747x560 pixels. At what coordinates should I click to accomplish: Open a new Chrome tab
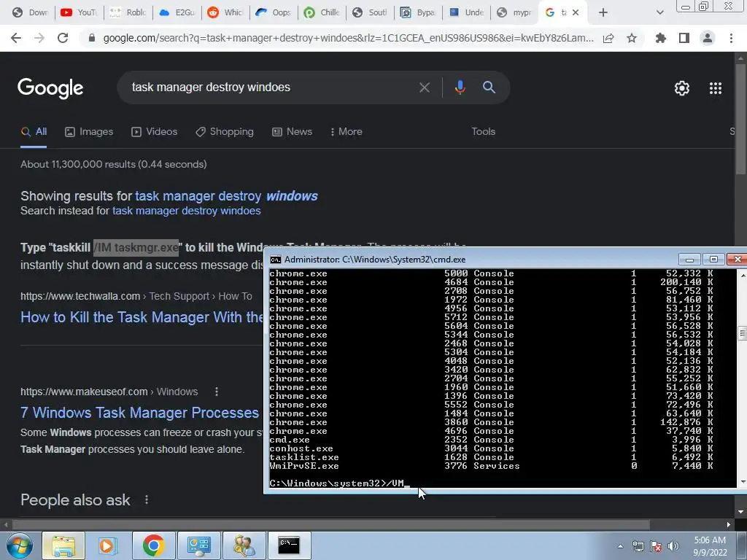pos(603,12)
